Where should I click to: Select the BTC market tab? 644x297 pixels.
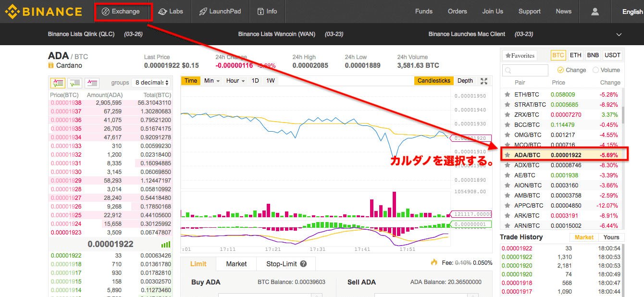(x=558, y=55)
